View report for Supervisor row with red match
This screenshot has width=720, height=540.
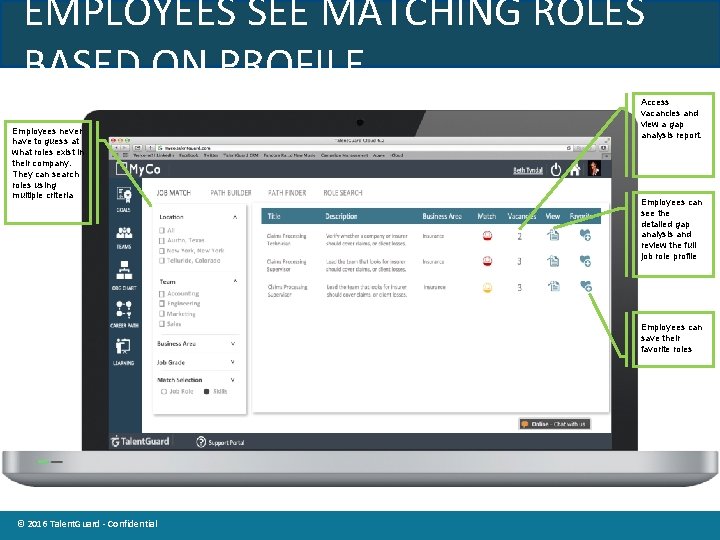[x=553, y=261]
